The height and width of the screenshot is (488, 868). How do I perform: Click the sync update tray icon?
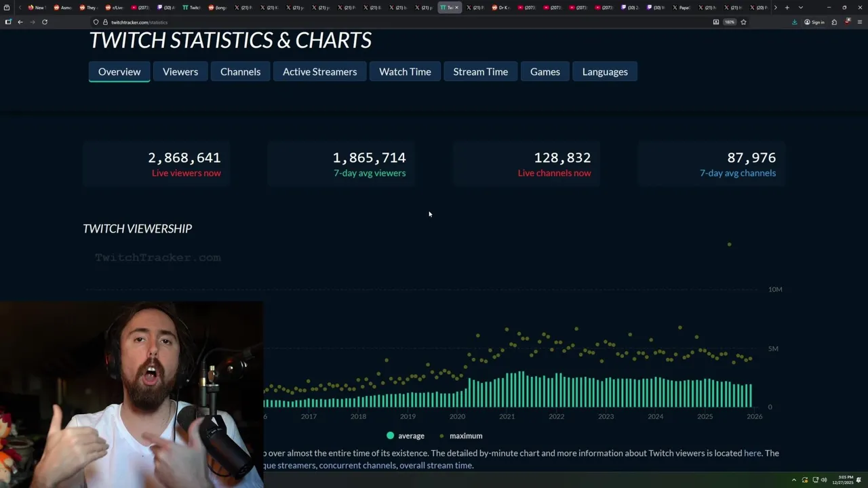tap(806, 480)
